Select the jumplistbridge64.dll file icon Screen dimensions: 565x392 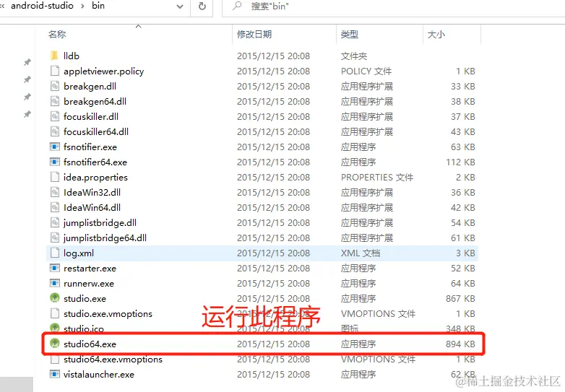54,238
